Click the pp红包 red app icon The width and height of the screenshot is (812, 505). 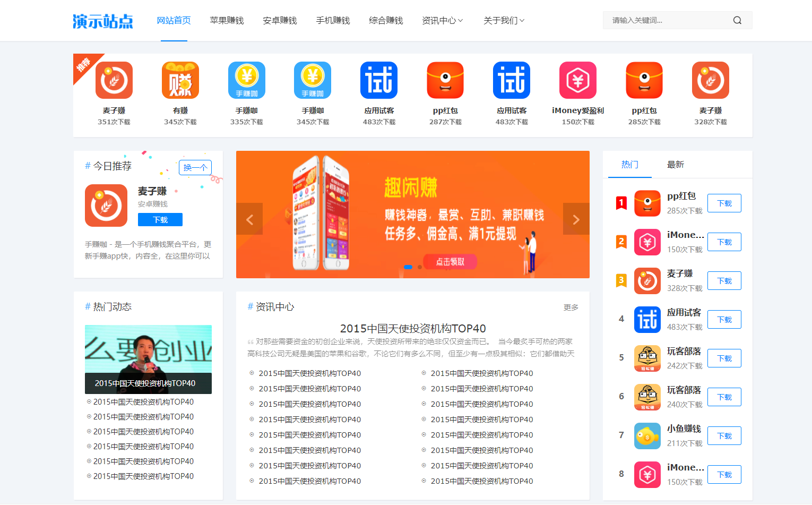pos(445,80)
